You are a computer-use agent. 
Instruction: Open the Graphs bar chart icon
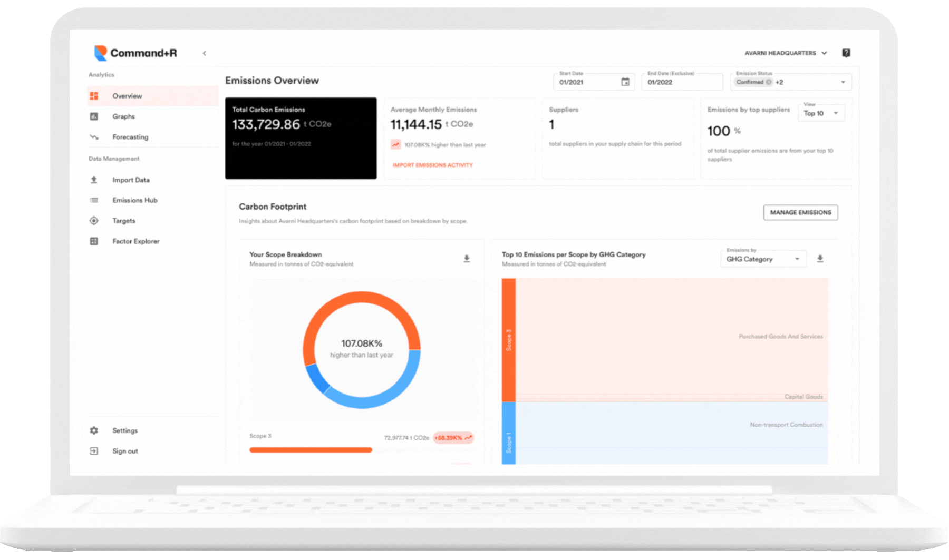pos(94,116)
